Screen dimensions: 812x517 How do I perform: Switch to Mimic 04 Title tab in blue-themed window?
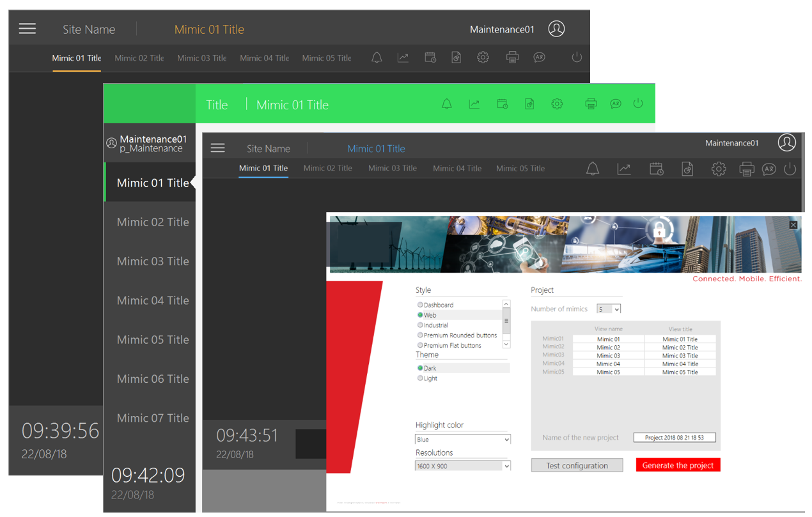457,169
